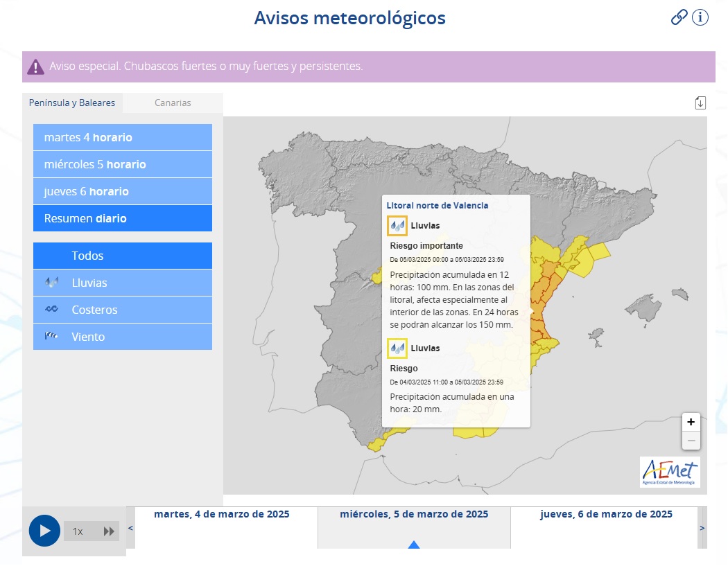Image resolution: width=728 pixels, height=566 pixels.
Task: Open miércoles 5 horario warnings
Action: [122, 164]
